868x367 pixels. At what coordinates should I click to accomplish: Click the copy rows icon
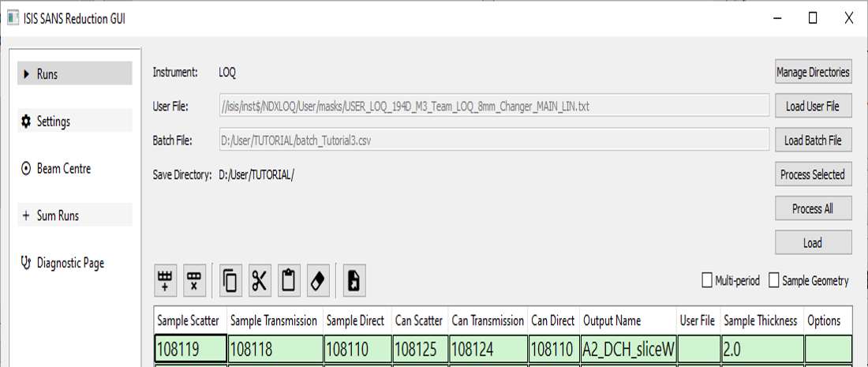point(230,281)
